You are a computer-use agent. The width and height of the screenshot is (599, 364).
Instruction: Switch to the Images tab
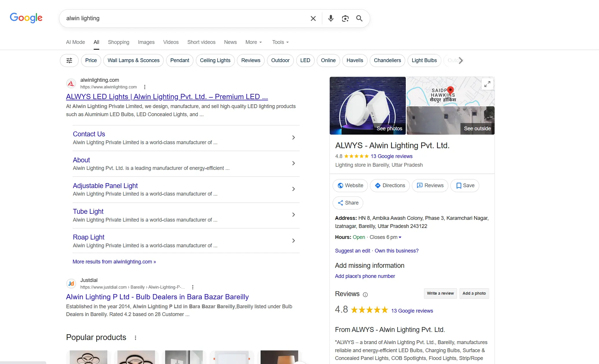[146, 42]
